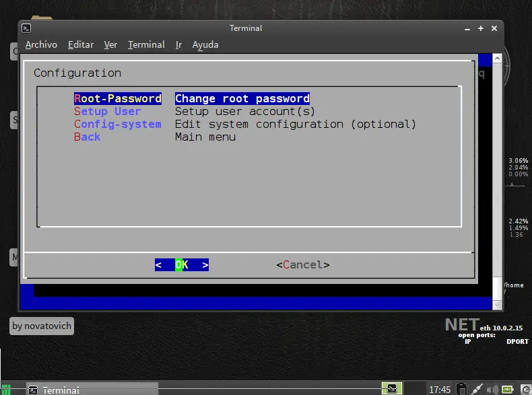Open the Ir menu
Image resolution: width=532 pixels, height=395 pixels.
point(179,45)
